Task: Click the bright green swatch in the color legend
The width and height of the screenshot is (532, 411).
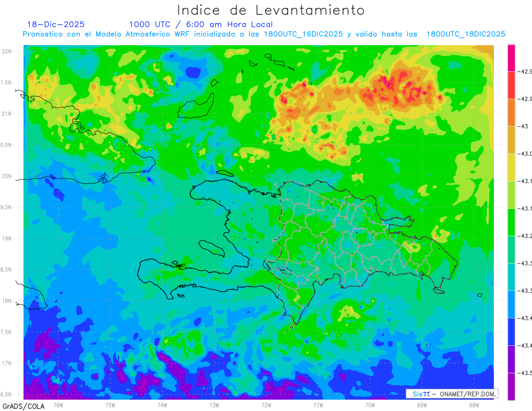Action: point(511,222)
